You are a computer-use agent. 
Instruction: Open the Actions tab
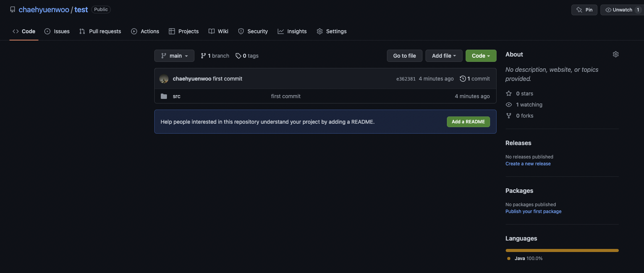[x=145, y=31]
